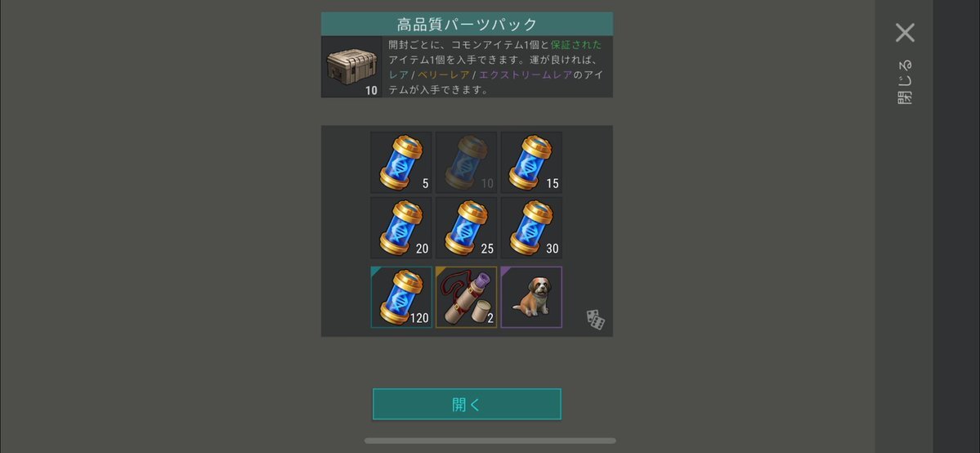
Task: Click the blue レア rarity text
Action: (398, 74)
